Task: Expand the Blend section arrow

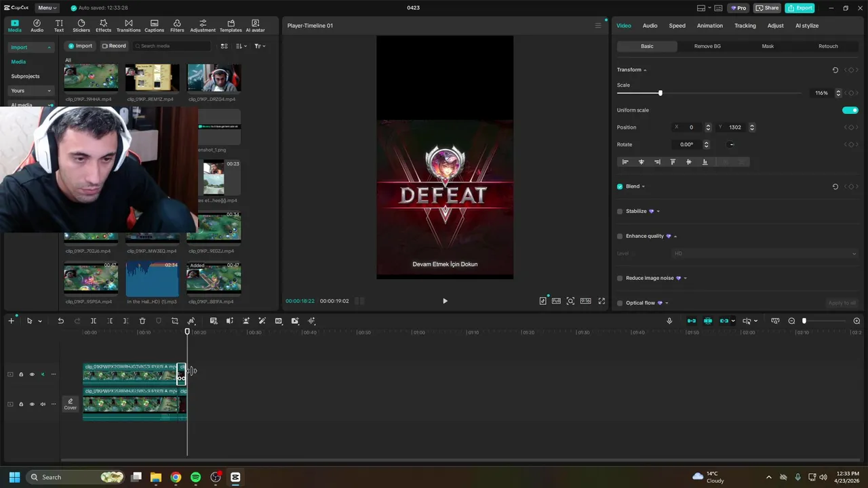Action: click(644, 186)
